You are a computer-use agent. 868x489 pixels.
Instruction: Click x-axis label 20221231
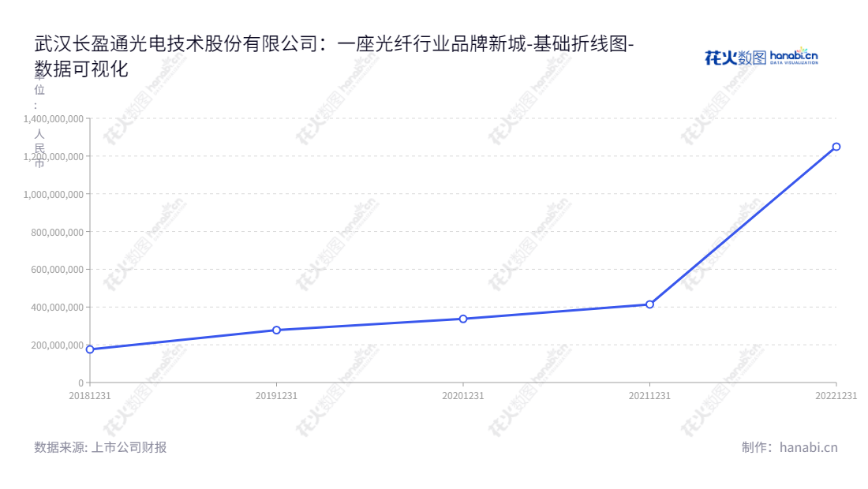[836, 396]
